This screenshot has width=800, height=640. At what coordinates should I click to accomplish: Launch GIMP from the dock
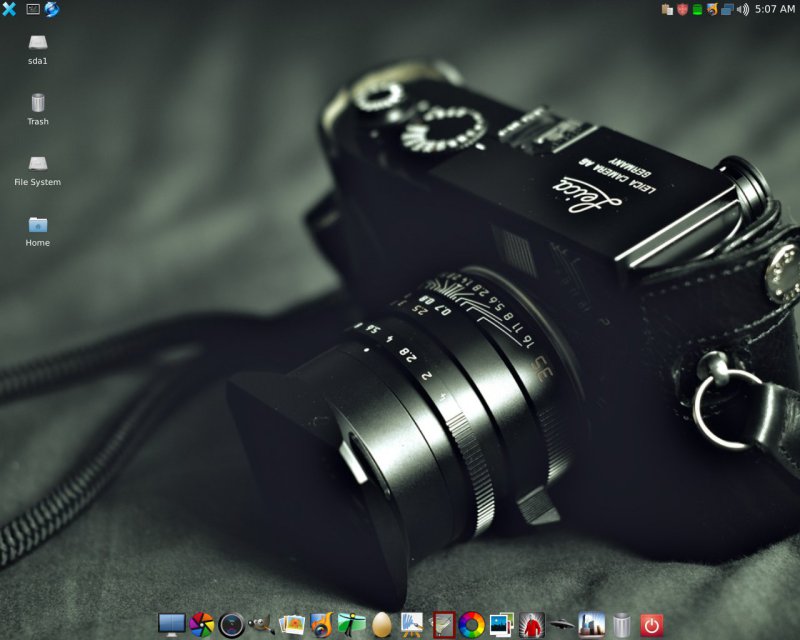click(x=261, y=625)
